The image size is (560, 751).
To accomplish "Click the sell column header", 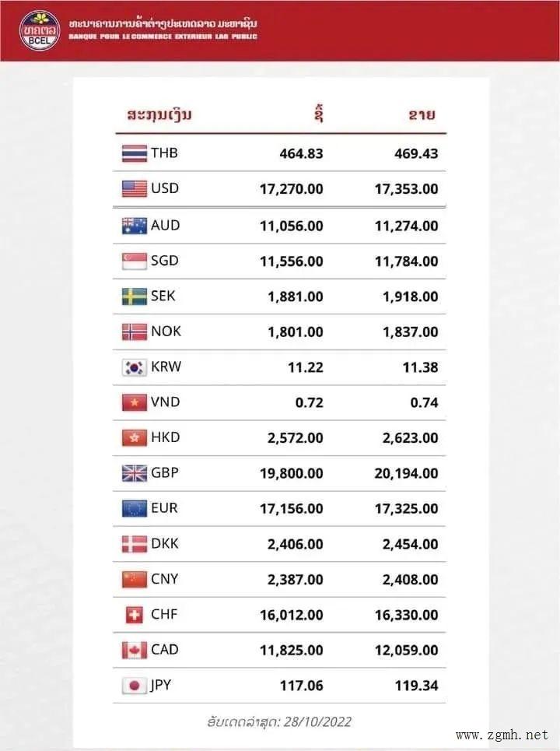I will tap(422, 114).
